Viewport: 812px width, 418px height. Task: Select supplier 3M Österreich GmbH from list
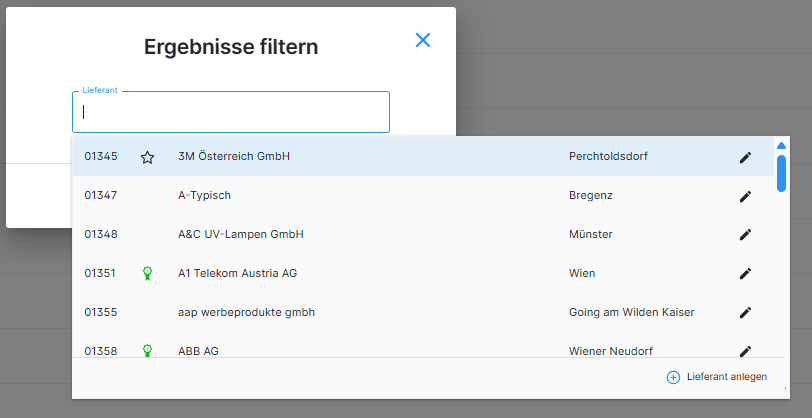(x=234, y=157)
